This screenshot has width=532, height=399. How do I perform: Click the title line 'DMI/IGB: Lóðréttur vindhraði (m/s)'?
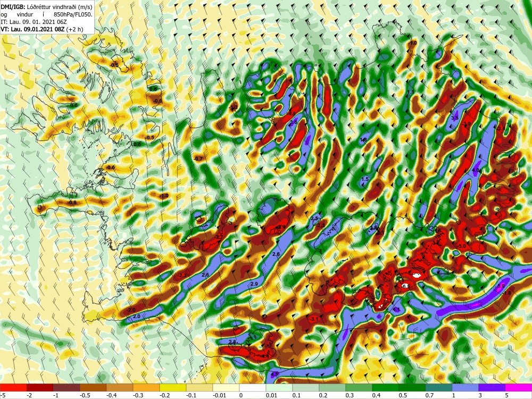46,7
